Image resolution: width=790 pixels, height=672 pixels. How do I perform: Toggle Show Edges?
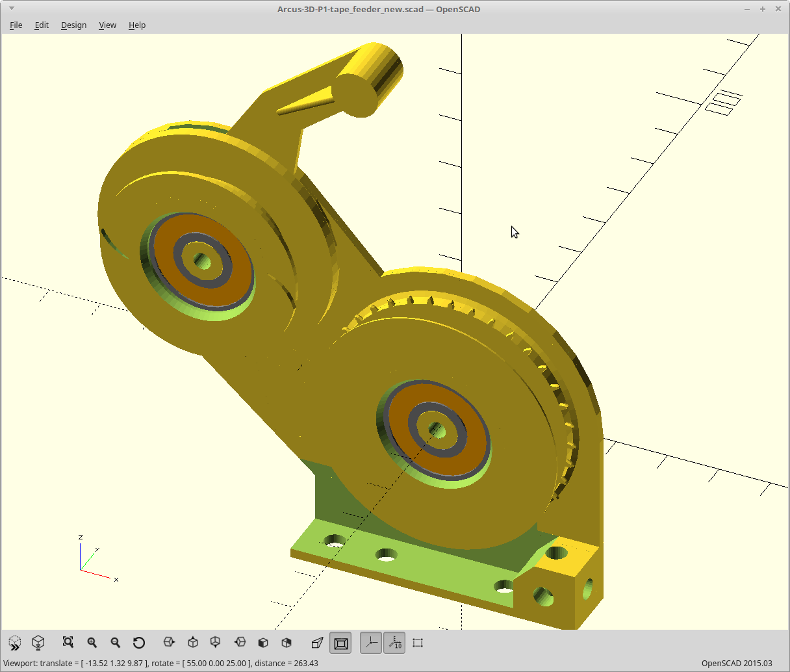pos(418,643)
